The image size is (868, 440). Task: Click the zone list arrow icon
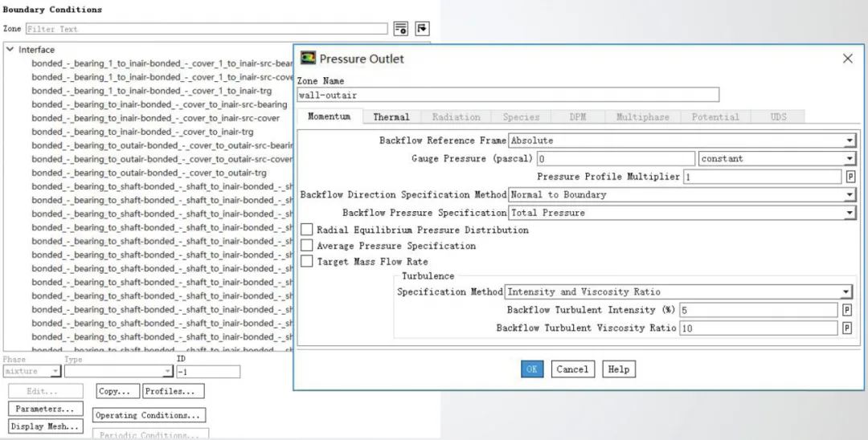coord(422,29)
